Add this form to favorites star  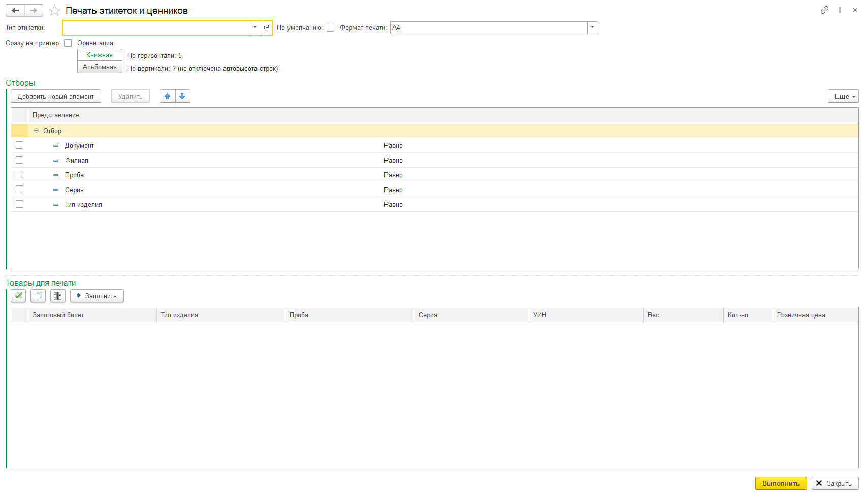coord(55,11)
